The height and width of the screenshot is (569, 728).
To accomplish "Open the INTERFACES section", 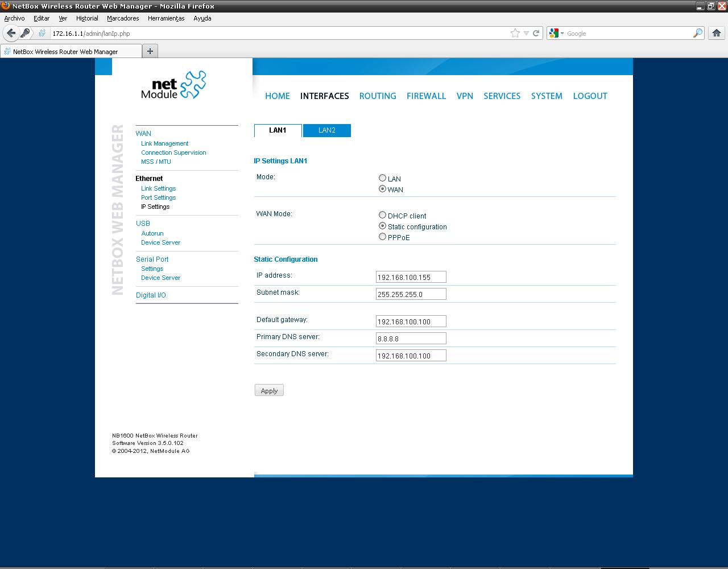I will (325, 96).
